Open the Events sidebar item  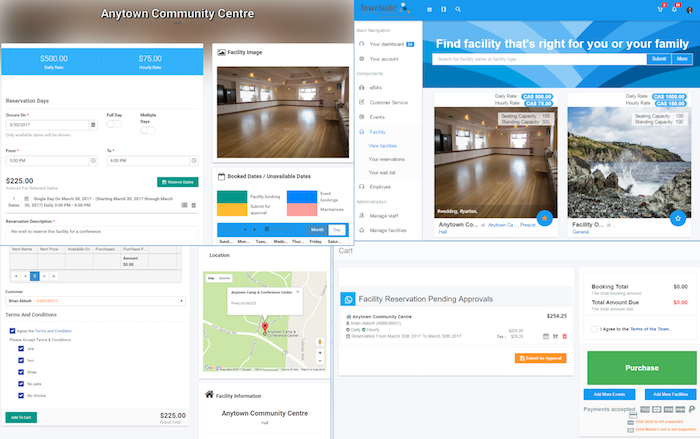click(x=377, y=117)
